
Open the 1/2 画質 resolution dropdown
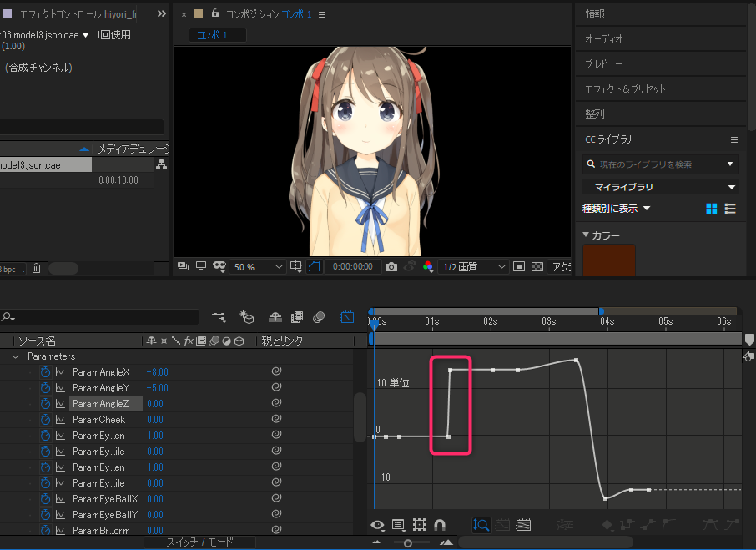(x=473, y=266)
